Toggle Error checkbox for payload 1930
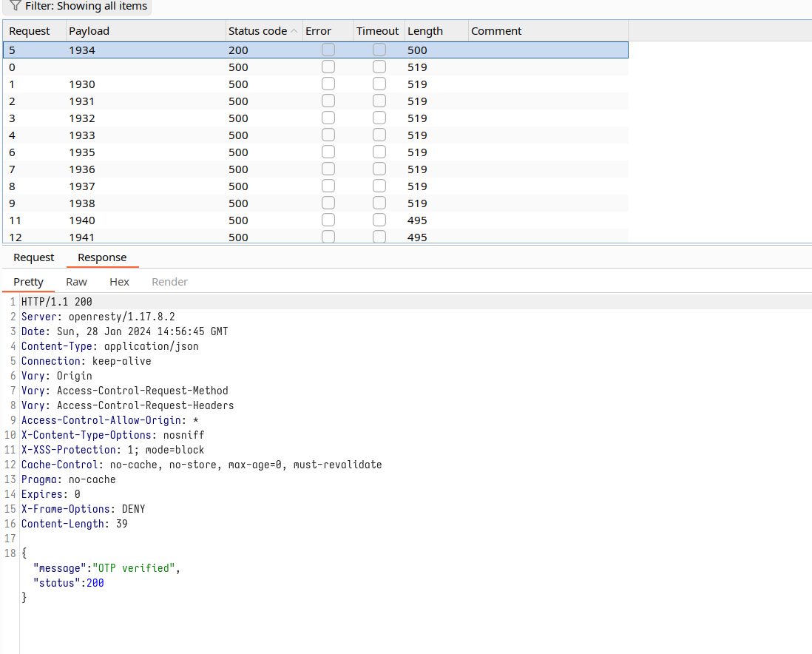Viewport: 812px width, 654px height. 328,84
